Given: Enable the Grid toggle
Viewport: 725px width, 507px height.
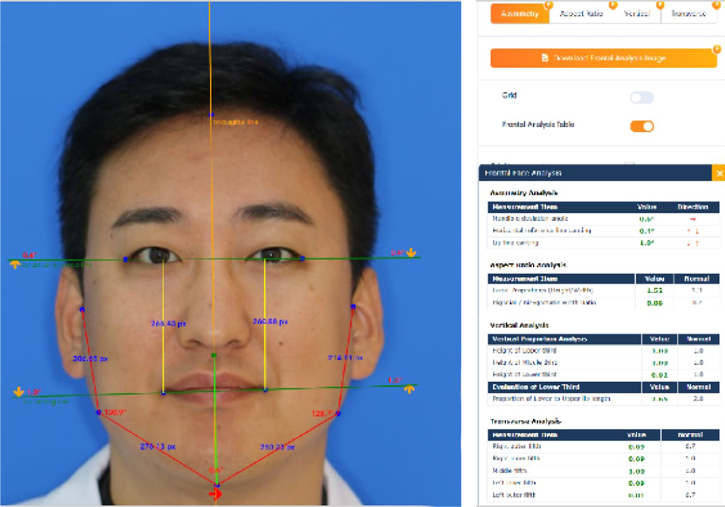Looking at the screenshot, I should tap(642, 97).
